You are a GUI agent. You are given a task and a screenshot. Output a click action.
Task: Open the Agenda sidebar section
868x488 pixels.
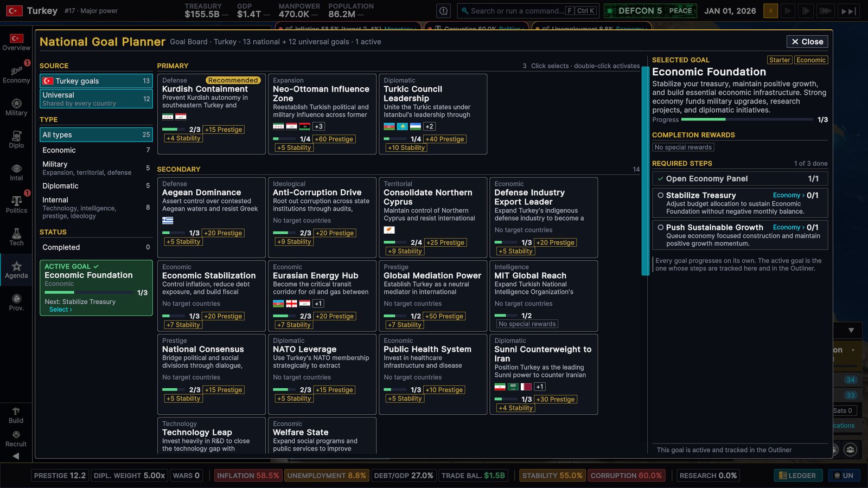(16, 270)
